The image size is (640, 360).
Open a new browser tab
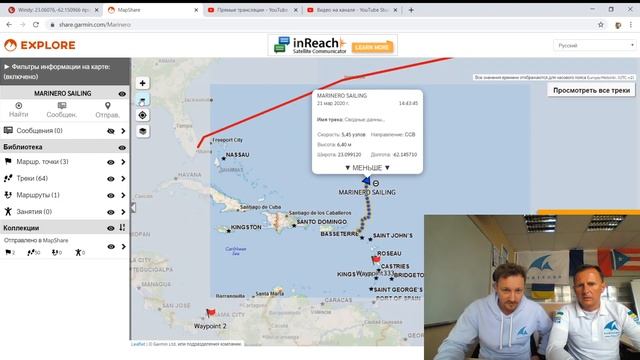(411, 10)
